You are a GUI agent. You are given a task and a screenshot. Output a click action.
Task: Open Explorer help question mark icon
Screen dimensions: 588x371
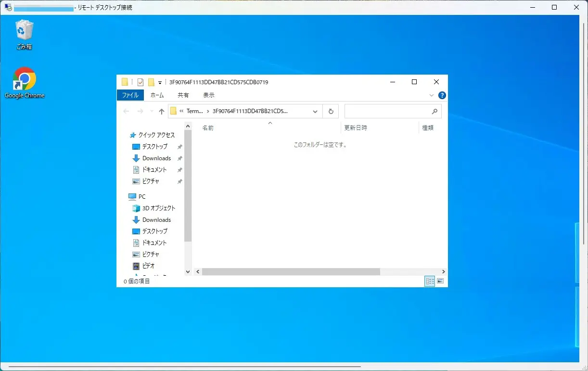[442, 95]
